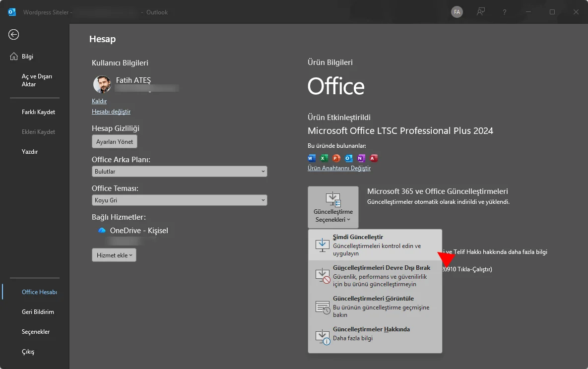Open Office Teması dropdown showing Koyu Gri

pyautogui.click(x=179, y=200)
